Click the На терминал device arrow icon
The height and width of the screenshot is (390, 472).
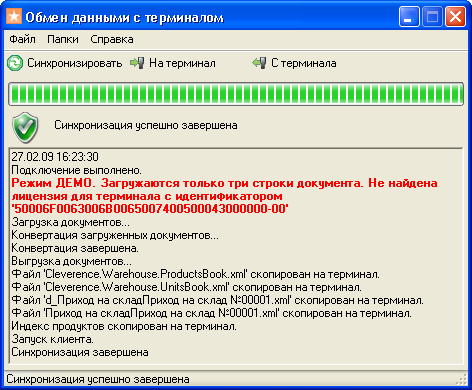coord(137,63)
